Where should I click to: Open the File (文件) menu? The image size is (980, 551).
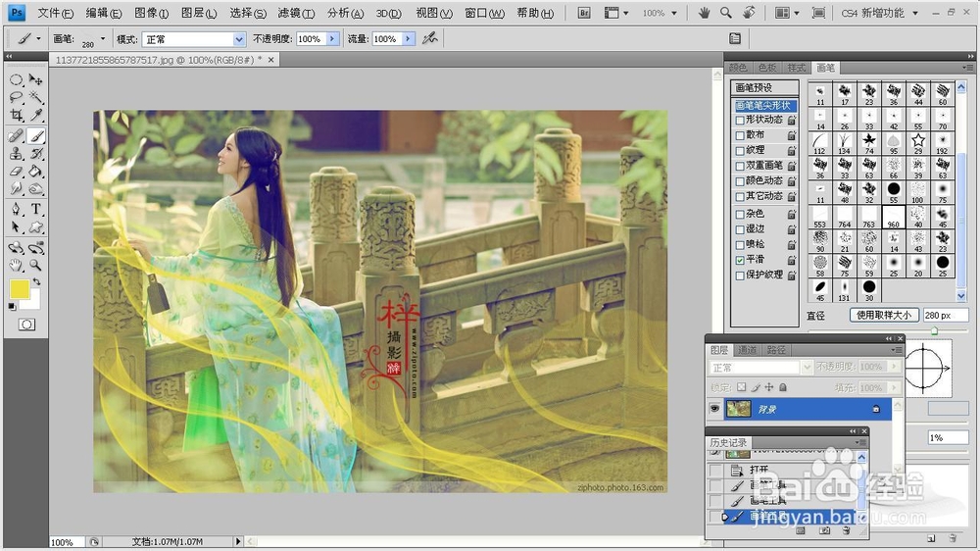55,13
